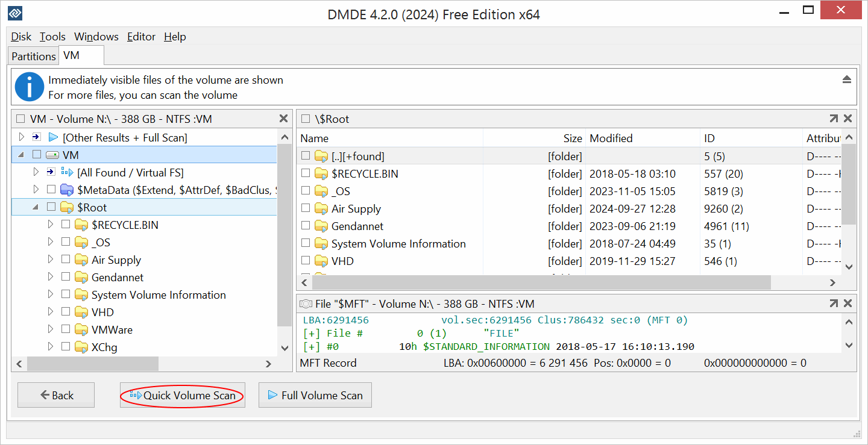Switch to the Partitions tab

(34, 56)
